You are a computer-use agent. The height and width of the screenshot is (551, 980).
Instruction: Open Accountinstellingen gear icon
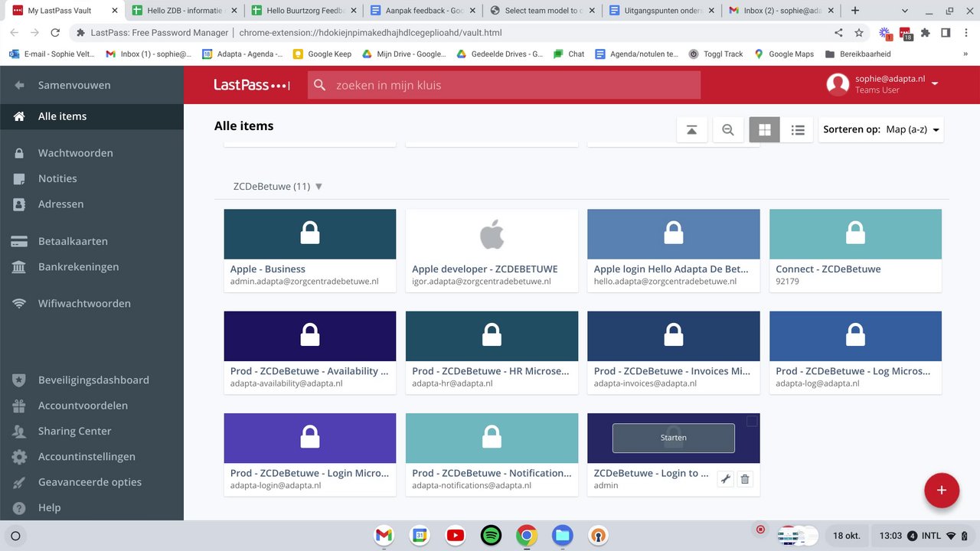tap(20, 457)
